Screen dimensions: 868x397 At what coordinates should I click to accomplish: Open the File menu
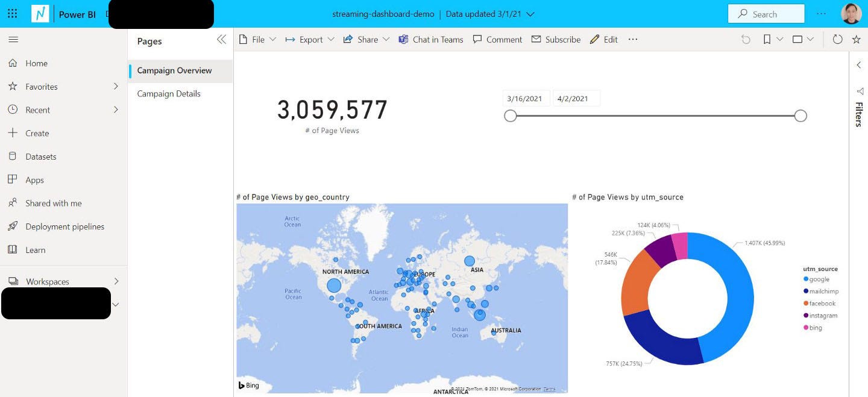tap(257, 40)
